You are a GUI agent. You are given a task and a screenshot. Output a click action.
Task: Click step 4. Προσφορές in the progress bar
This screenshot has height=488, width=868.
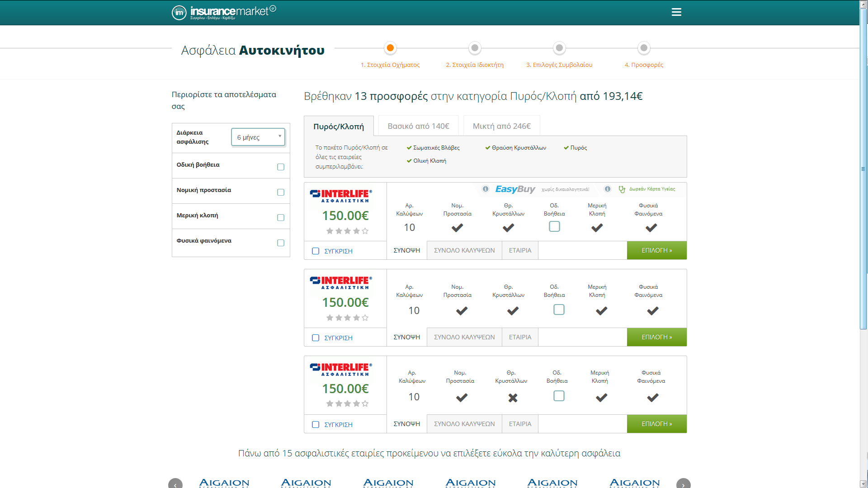(644, 64)
